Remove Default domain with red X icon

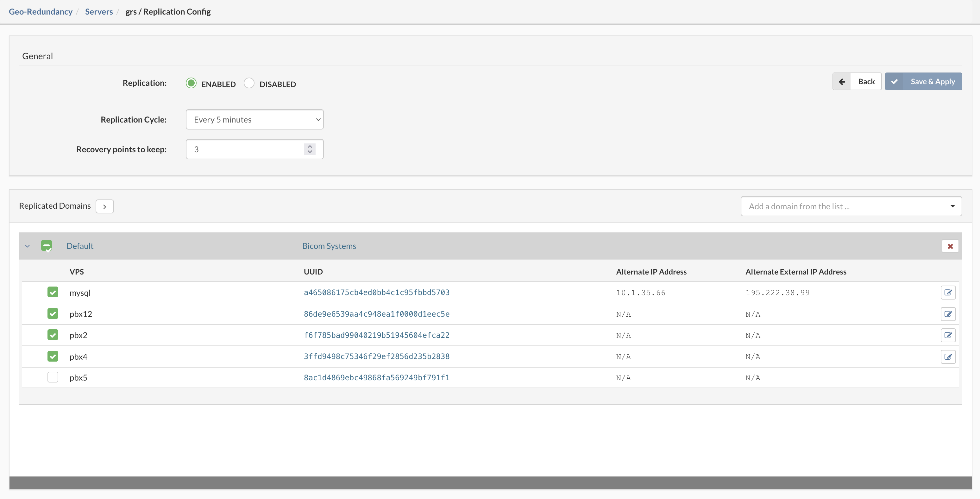point(950,246)
